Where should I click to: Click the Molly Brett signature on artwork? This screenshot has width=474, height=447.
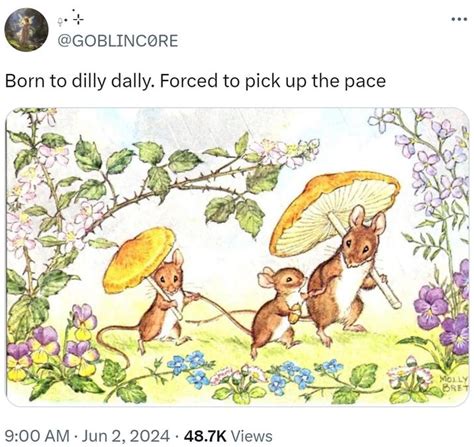click(x=454, y=383)
